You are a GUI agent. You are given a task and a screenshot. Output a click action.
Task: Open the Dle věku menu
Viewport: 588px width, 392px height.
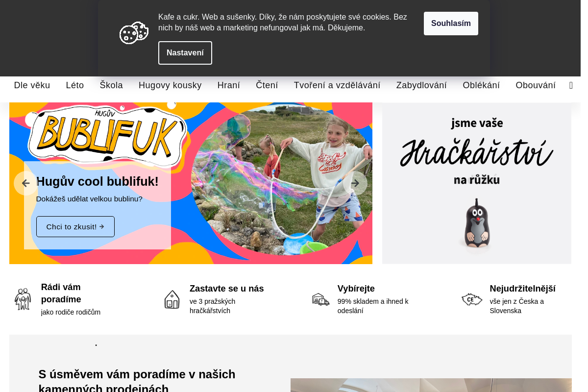(32, 85)
